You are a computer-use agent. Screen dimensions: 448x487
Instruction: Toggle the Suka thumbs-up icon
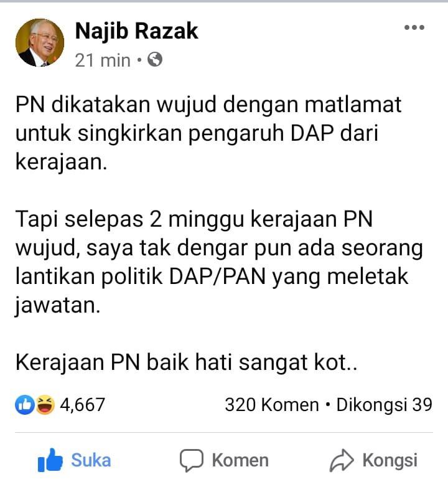pos(50,460)
